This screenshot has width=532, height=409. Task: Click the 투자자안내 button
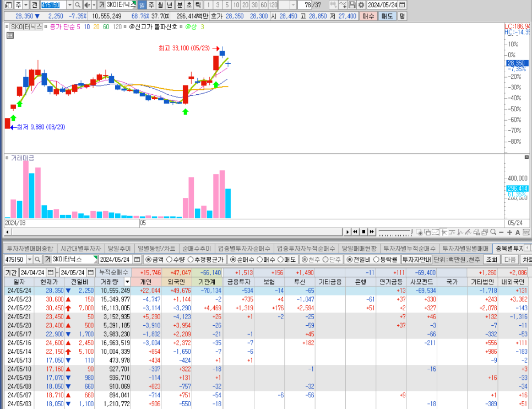(416, 260)
